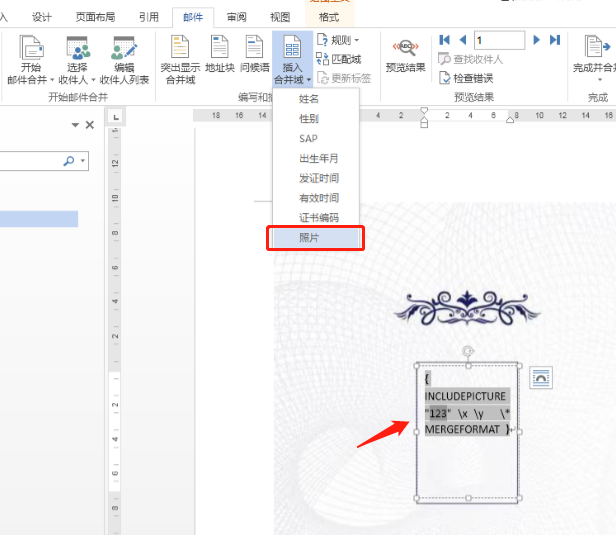Click the rotation handle above the text box
The width and height of the screenshot is (616, 535).
coord(468,351)
